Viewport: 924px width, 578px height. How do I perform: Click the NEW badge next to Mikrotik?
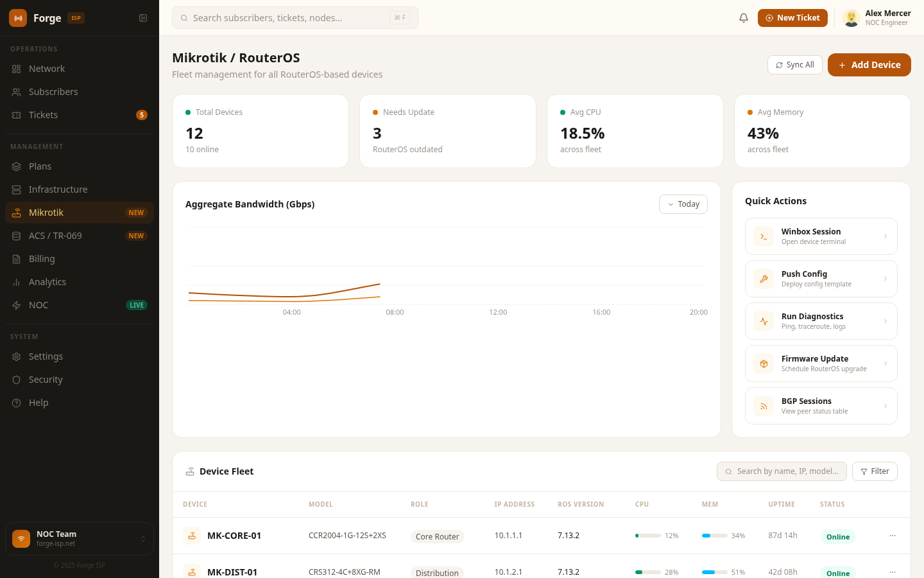click(136, 213)
